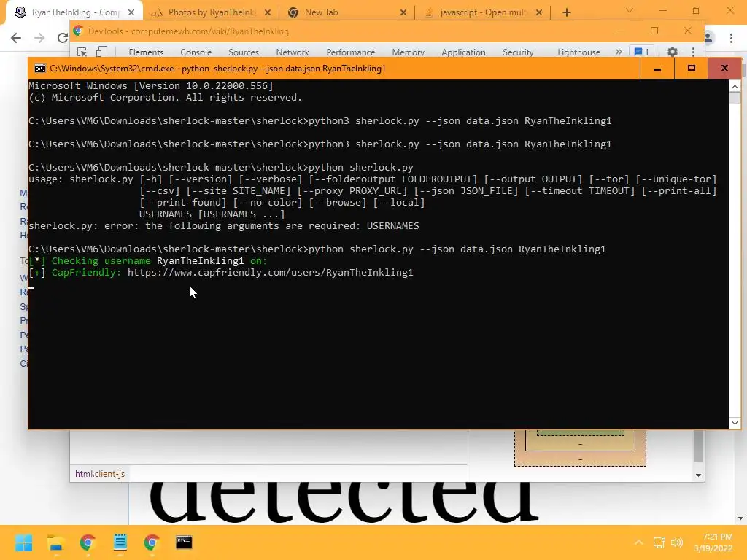Close the Photos by RyanTheInkling tab
Screen dimensions: 747x560
(267, 12)
